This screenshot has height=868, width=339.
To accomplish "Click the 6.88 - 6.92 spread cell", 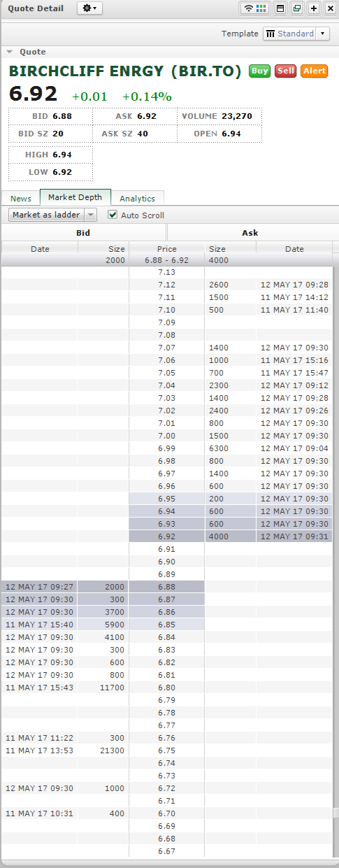I will [167, 260].
